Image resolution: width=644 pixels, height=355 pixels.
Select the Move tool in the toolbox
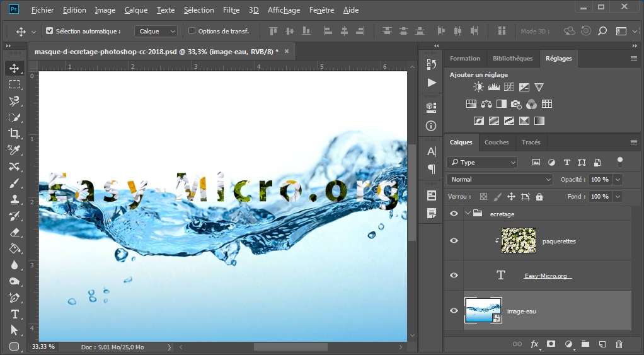pos(14,68)
